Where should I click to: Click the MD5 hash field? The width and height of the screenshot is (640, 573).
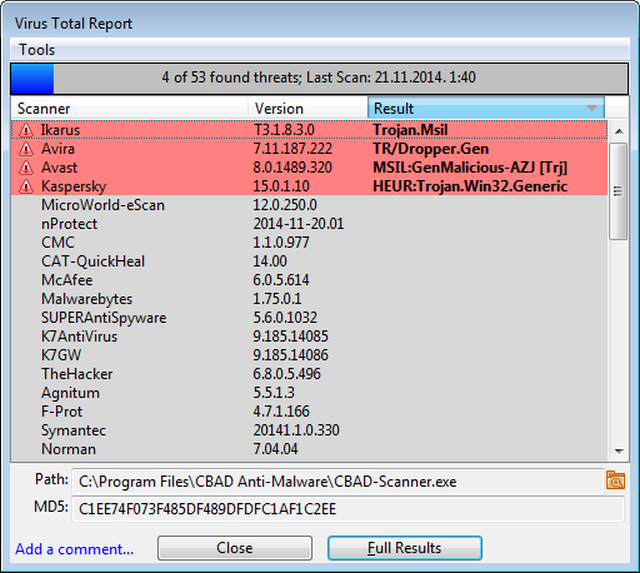(348, 509)
